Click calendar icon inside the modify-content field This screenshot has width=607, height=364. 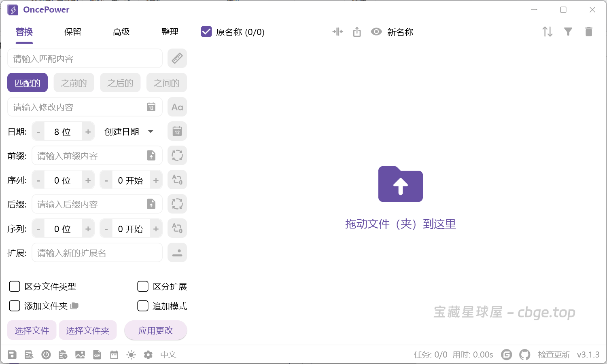pos(151,107)
